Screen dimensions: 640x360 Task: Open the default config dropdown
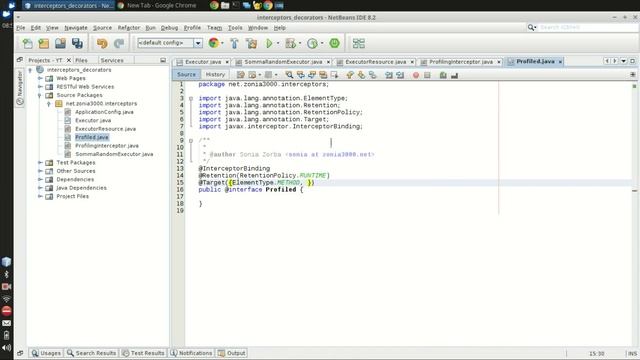pyautogui.click(x=198, y=43)
